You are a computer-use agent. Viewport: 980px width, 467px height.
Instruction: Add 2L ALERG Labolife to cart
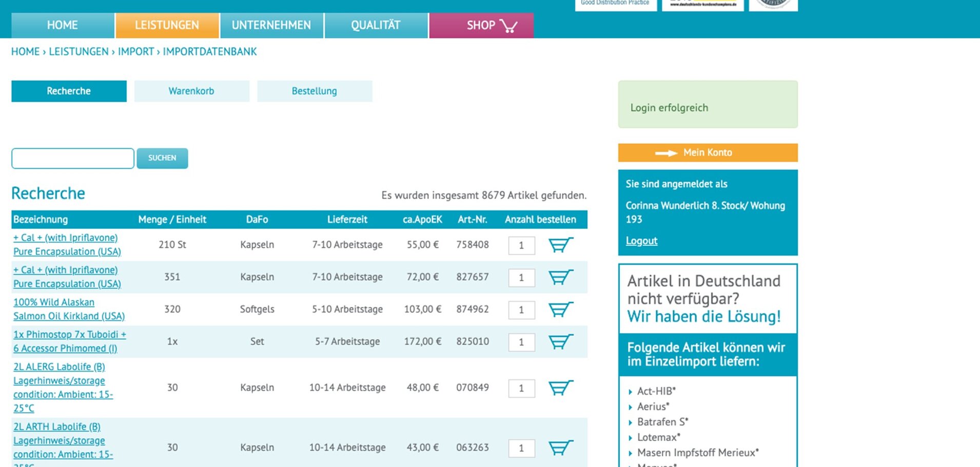click(561, 388)
